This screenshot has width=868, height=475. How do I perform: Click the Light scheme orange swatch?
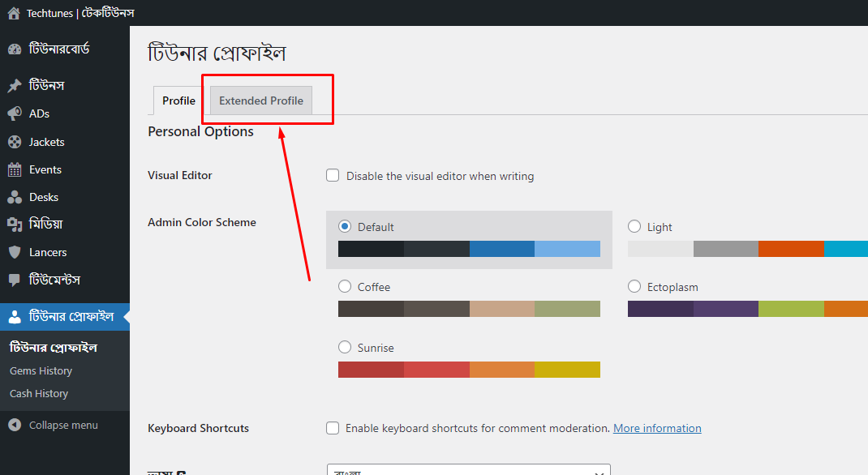pos(791,249)
